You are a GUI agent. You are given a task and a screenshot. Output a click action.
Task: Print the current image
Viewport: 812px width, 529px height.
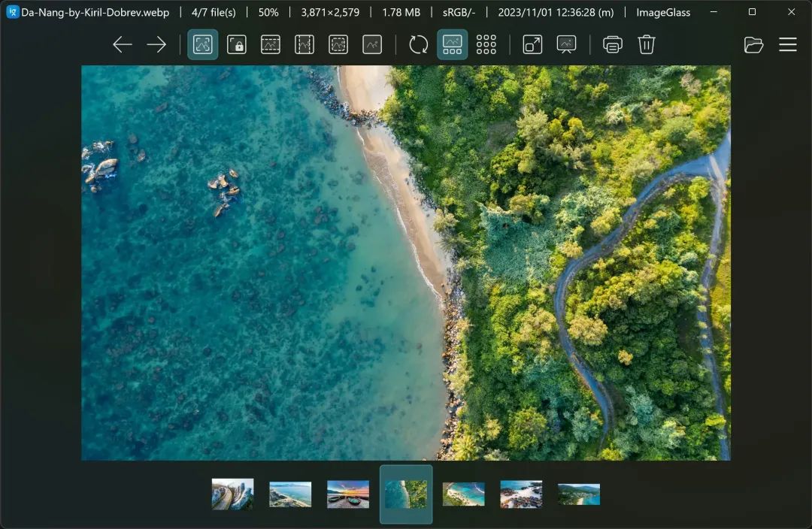(x=613, y=45)
